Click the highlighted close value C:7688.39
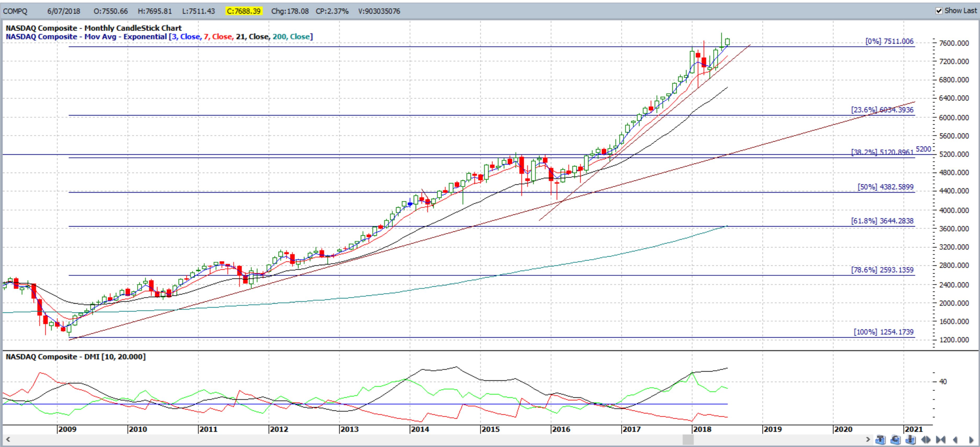 [x=244, y=11]
